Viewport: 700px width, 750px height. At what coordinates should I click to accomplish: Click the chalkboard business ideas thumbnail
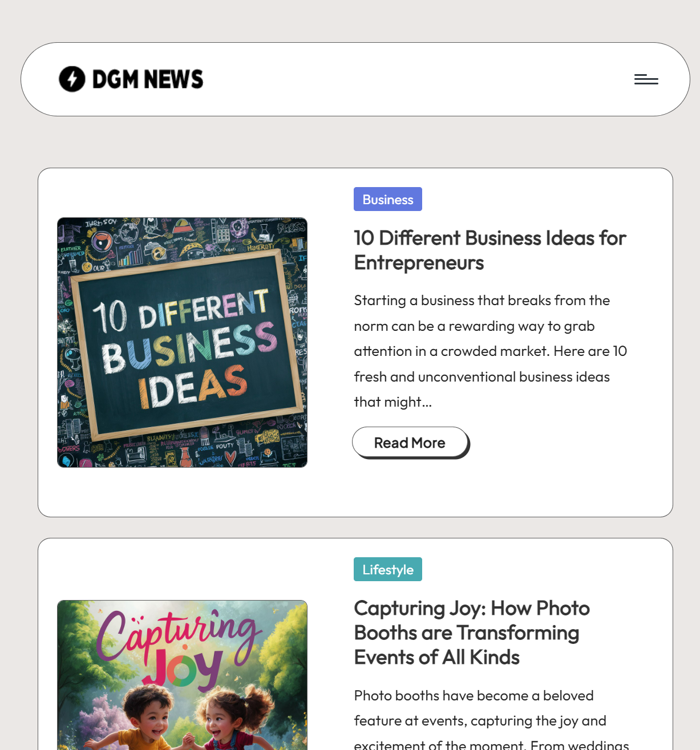point(182,342)
